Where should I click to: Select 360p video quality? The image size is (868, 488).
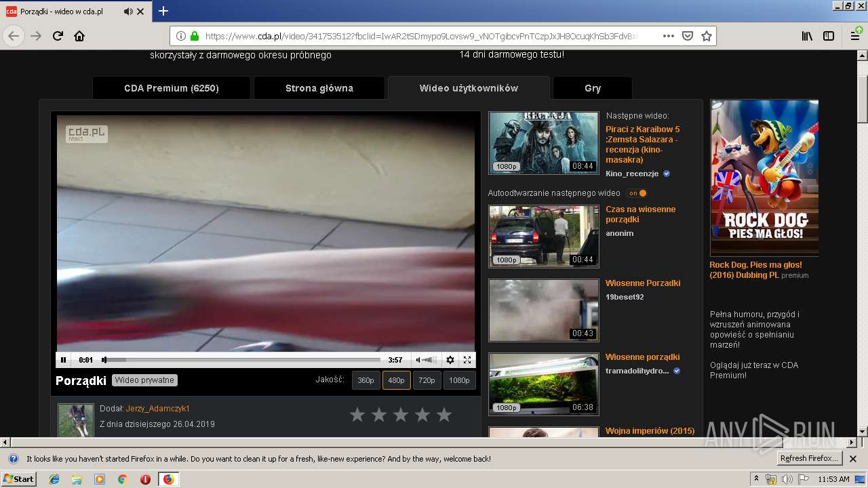click(x=366, y=380)
